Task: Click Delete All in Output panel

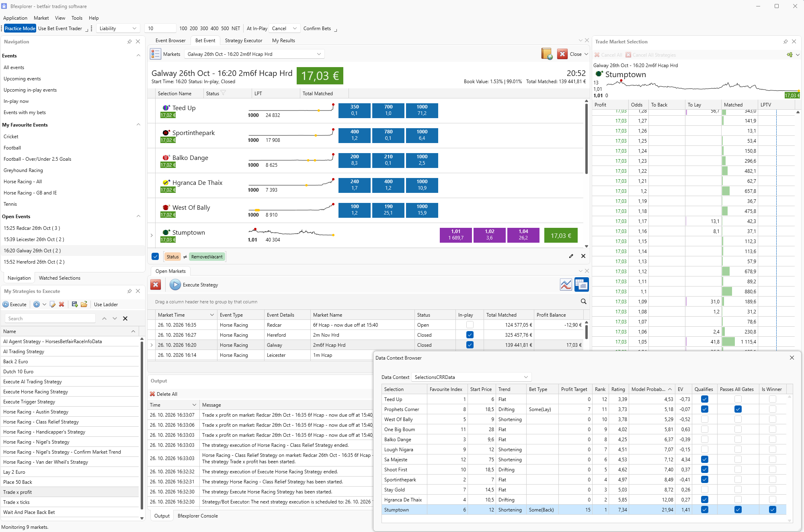Action: (164, 394)
